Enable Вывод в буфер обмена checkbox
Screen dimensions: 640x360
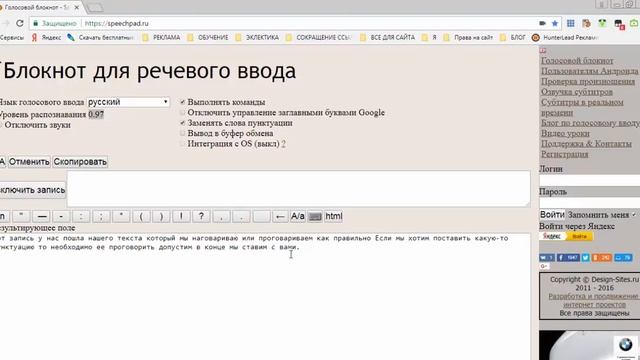tap(182, 133)
